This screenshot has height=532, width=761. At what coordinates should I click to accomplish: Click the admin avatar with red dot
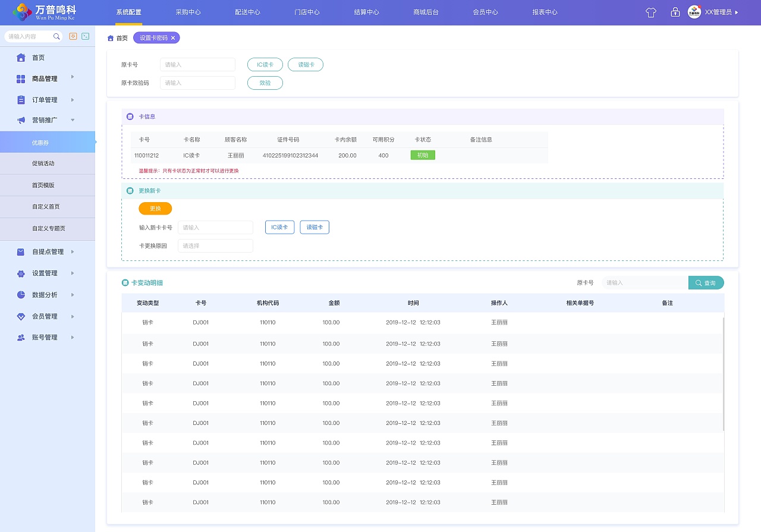tap(694, 12)
